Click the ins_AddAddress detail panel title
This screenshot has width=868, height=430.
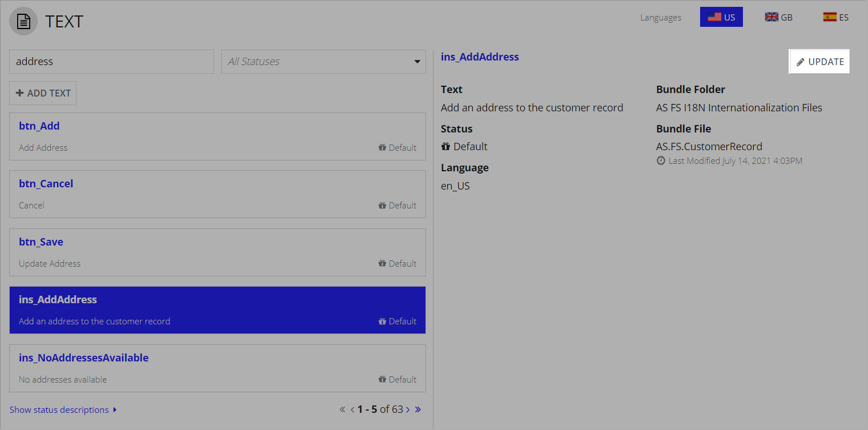480,57
